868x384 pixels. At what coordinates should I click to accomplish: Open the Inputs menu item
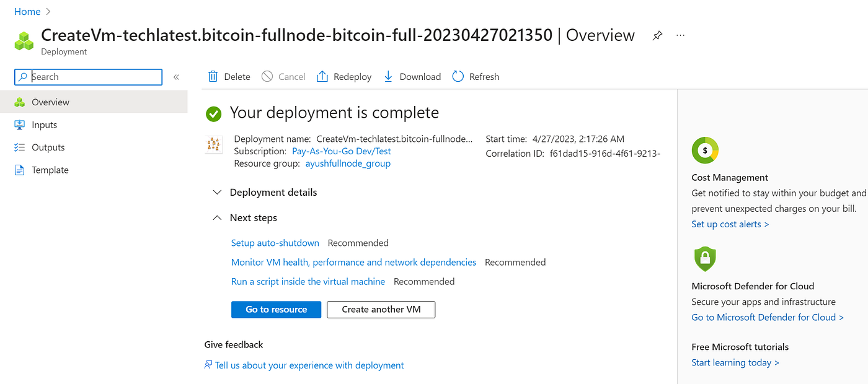tap(94, 124)
